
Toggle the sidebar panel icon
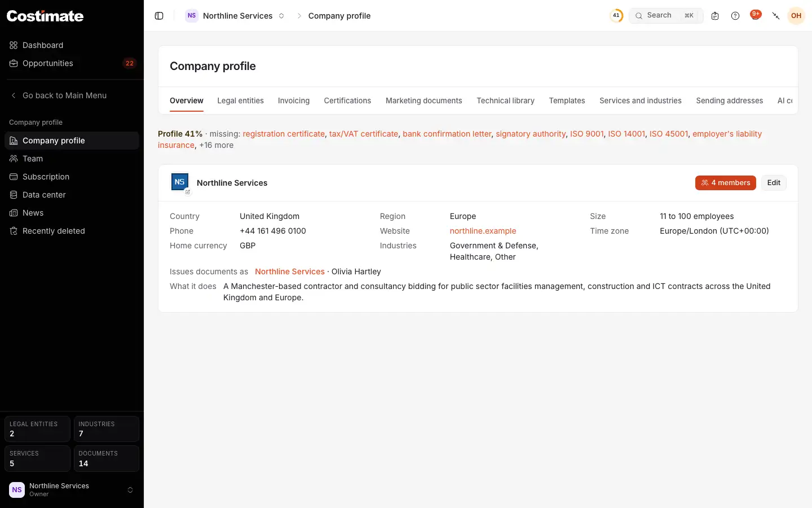(159, 16)
